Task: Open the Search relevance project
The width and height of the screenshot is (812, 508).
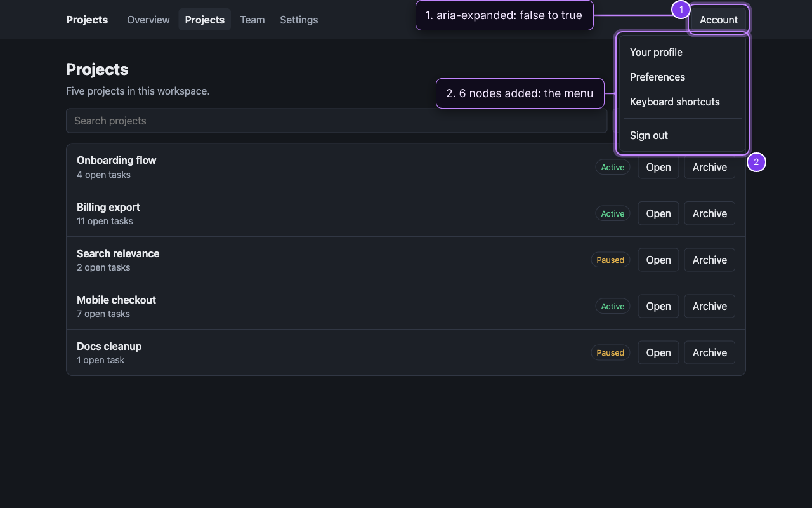Action: 658,260
